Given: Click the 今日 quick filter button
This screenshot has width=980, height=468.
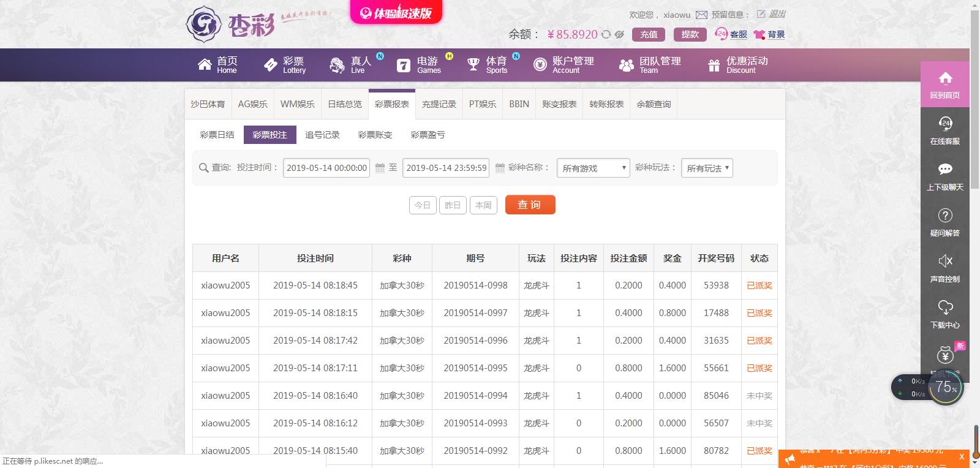Looking at the screenshot, I should click(x=423, y=205).
